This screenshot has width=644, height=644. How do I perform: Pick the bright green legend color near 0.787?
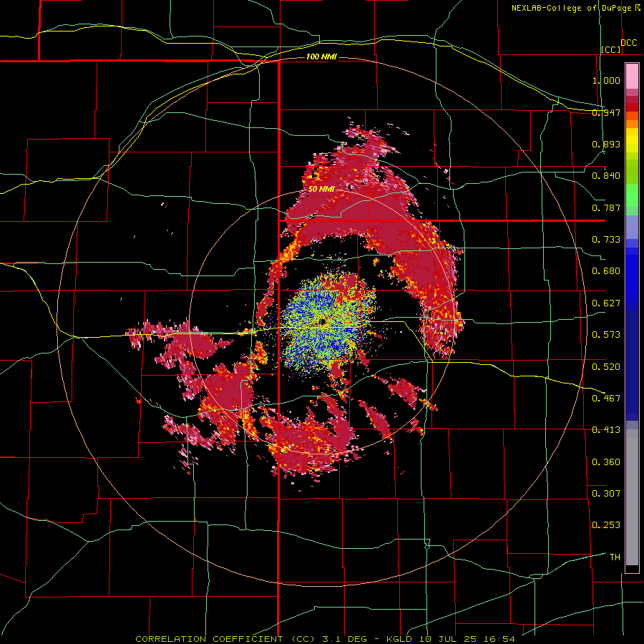[632, 197]
